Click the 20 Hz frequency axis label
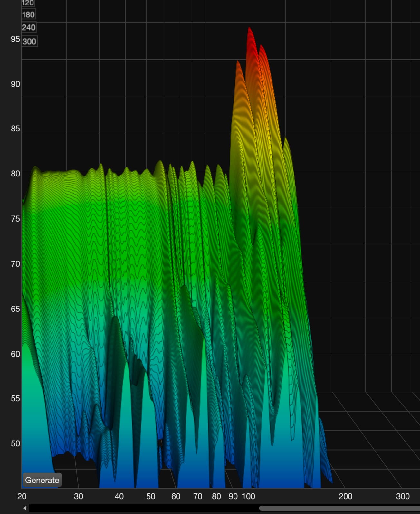Image resolution: width=420 pixels, height=514 pixels. pos(22,496)
